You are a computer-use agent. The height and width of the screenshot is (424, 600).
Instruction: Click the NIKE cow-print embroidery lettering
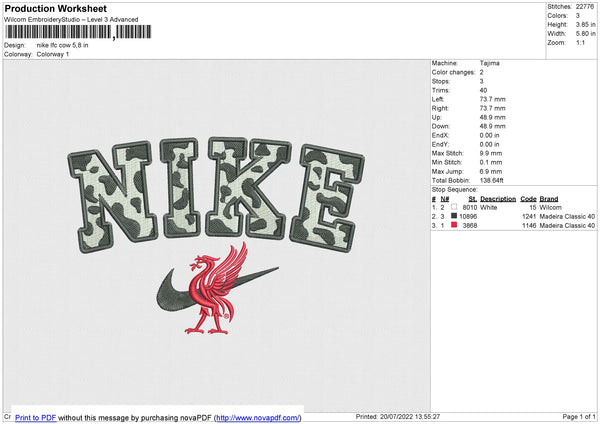click(x=216, y=194)
